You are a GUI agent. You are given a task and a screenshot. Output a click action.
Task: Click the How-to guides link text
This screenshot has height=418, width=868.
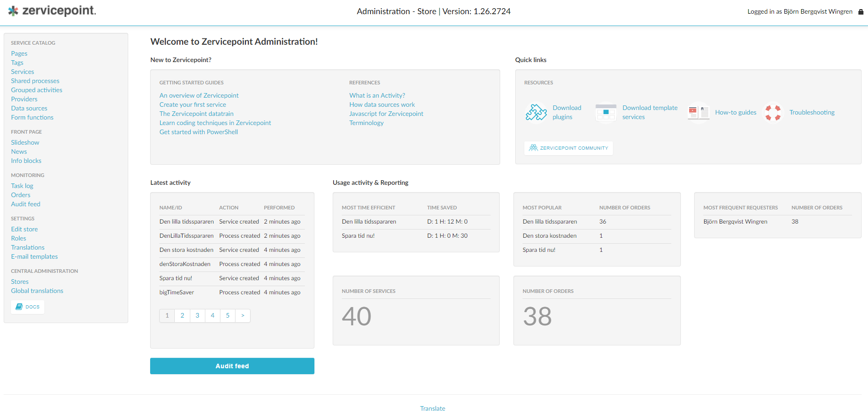coord(736,112)
